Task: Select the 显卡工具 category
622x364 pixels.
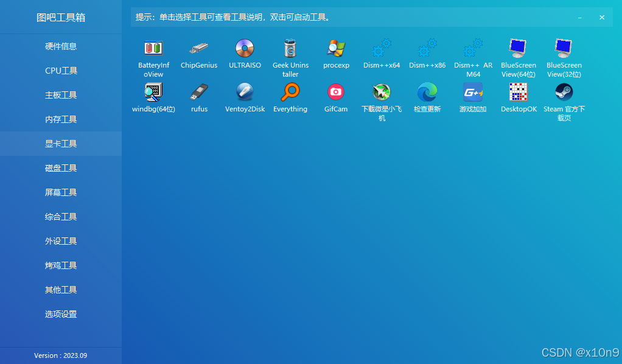Action: click(61, 144)
